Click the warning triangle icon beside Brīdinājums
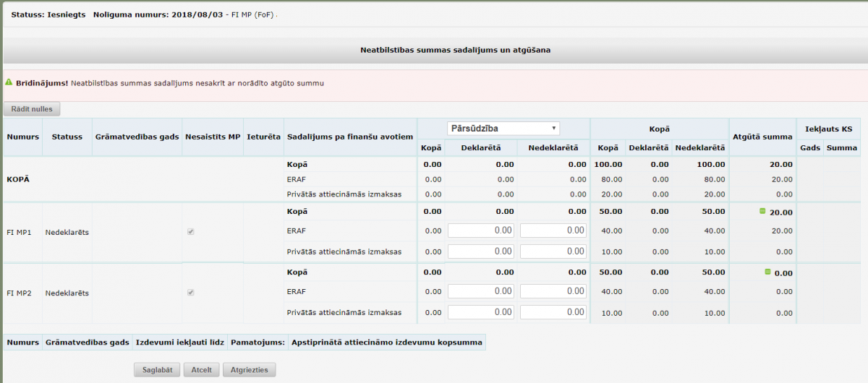868x383 pixels. pyautogui.click(x=9, y=83)
